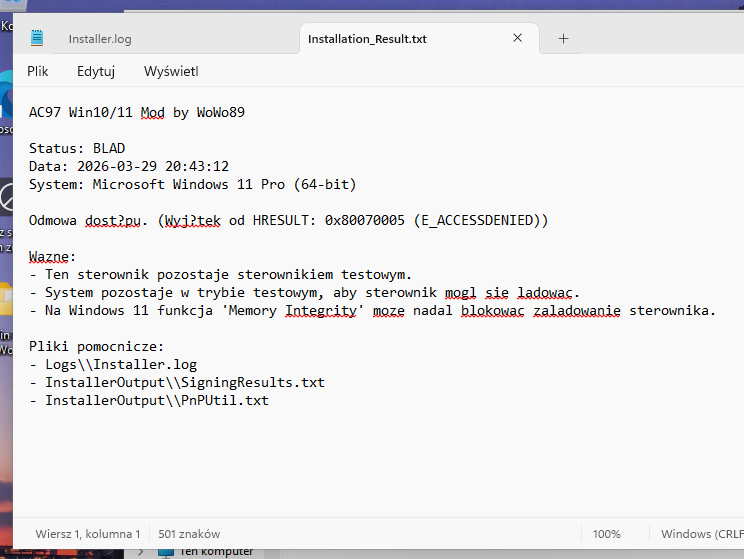This screenshot has width=744, height=559.
Task: Click the 'Logs\\Installer.log' line
Action: [x=113, y=365]
